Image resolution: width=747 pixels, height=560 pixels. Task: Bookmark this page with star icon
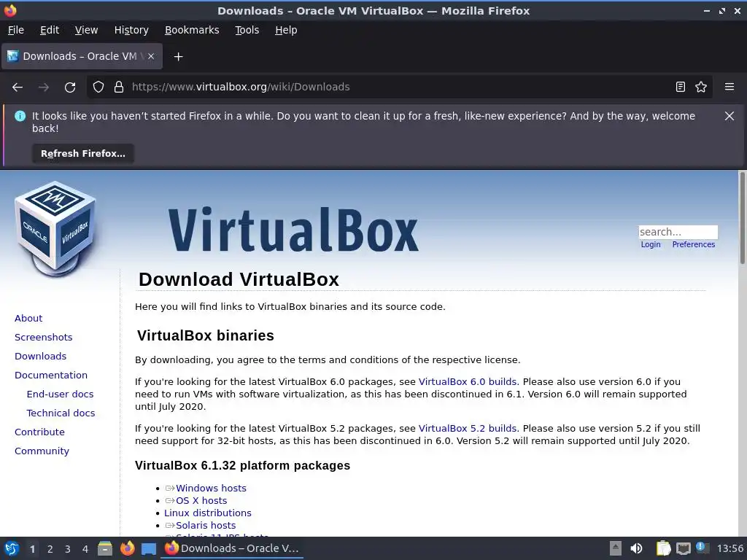[x=701, y=87]
